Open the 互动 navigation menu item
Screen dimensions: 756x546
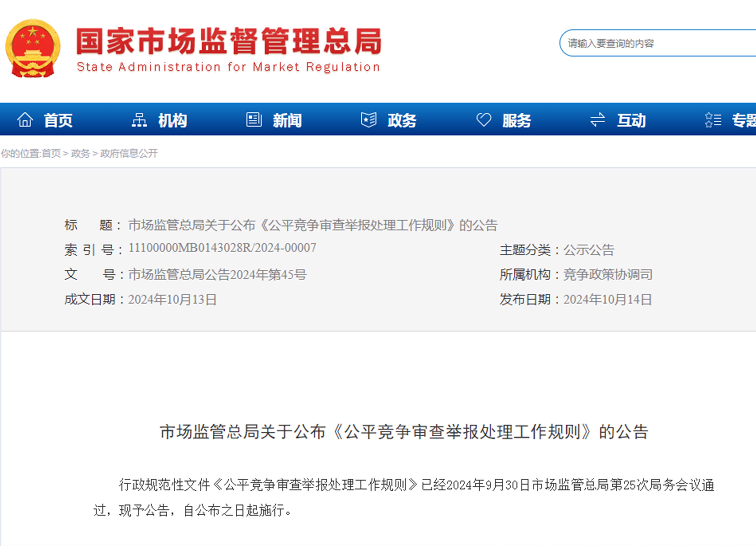tap(631, 120)
